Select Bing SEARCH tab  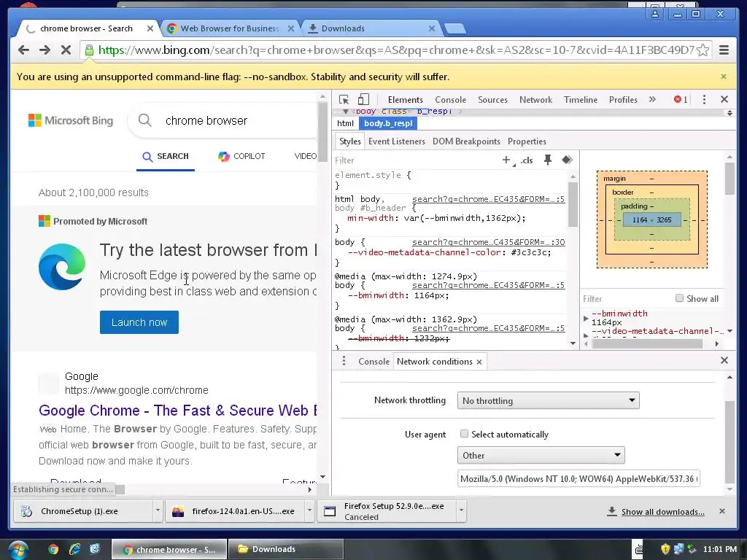166,156
